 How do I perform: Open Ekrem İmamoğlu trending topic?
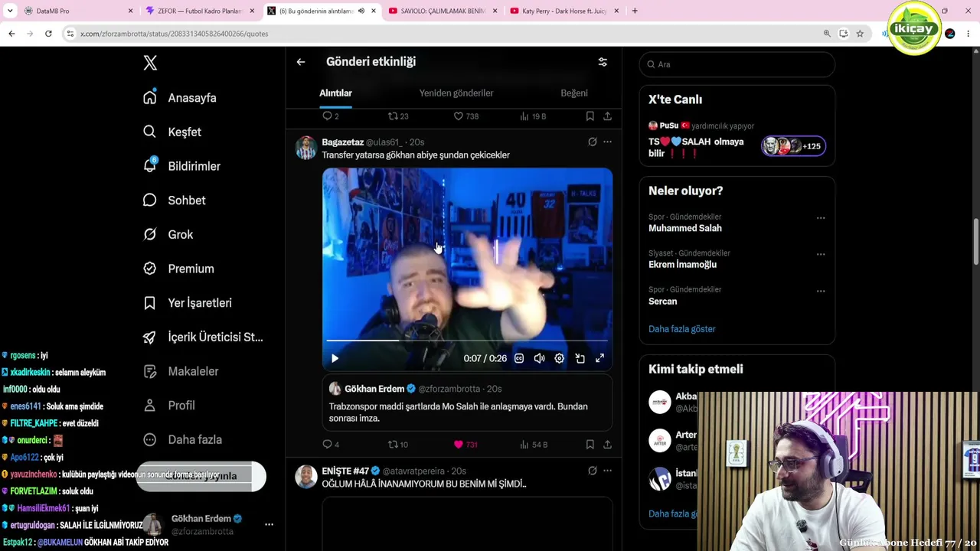(683, 265)
